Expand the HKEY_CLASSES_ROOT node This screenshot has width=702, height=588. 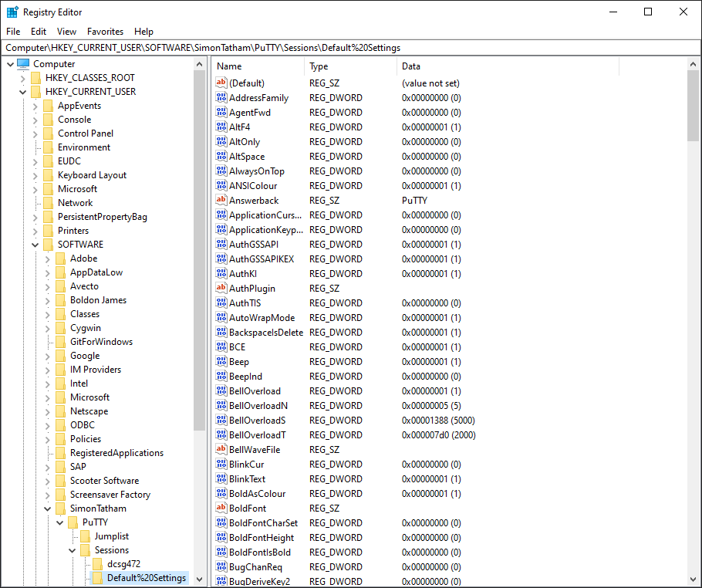[22, 78]
